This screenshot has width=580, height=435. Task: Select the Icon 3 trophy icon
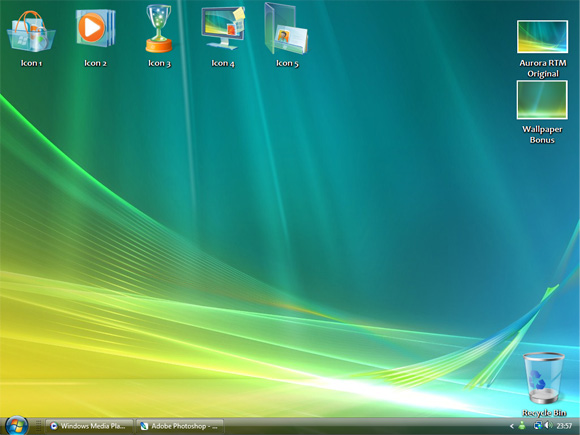pyautogui.click(x=159, y=28)
